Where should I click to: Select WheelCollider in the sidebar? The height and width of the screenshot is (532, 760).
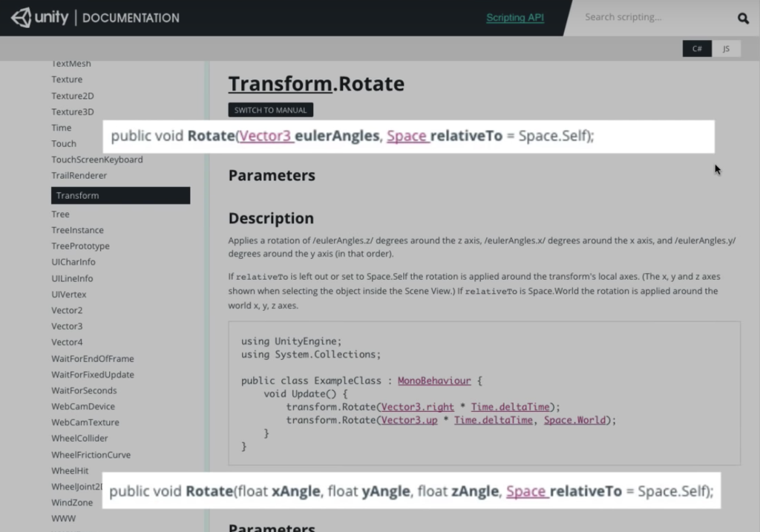(79, 439)
